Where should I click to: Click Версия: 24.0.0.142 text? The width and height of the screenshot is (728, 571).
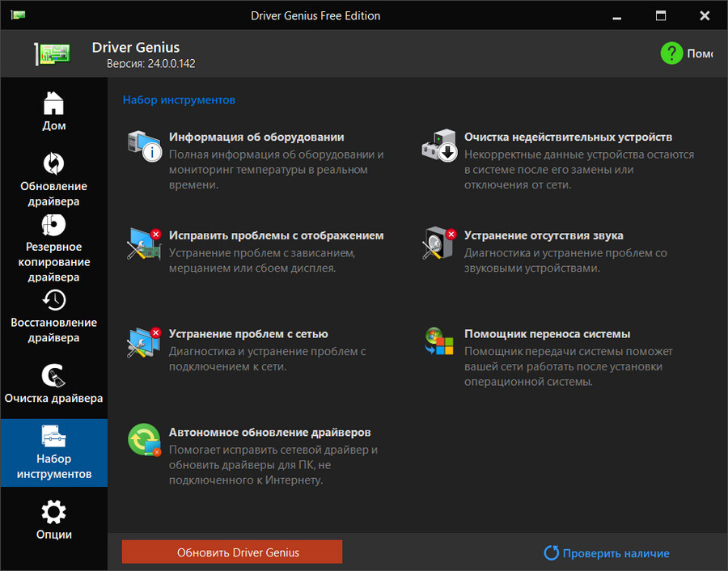pos(151,64)
